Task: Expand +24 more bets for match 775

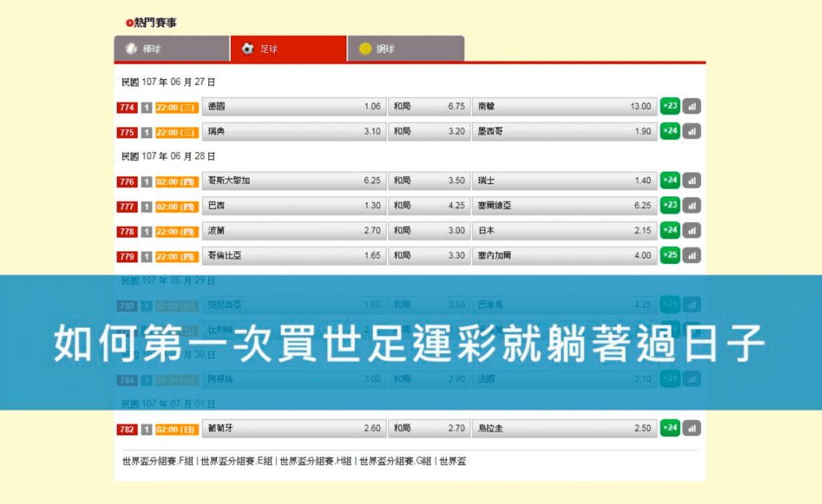Action: pos(670,131)
